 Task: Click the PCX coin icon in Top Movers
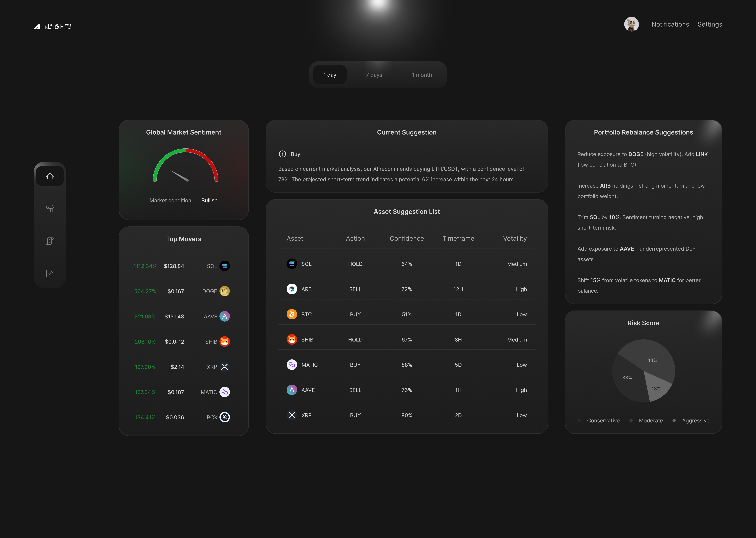[225, 417]
